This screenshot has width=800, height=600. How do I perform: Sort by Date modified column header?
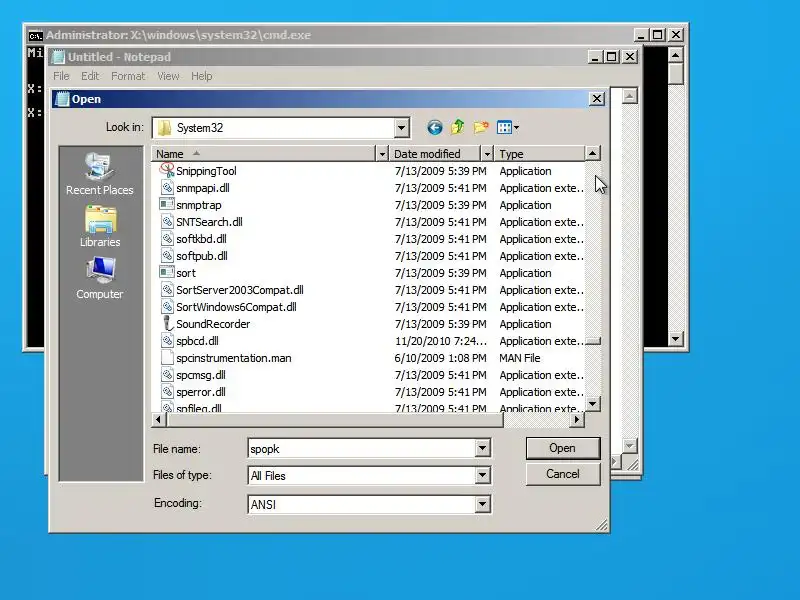coord(435,154)
